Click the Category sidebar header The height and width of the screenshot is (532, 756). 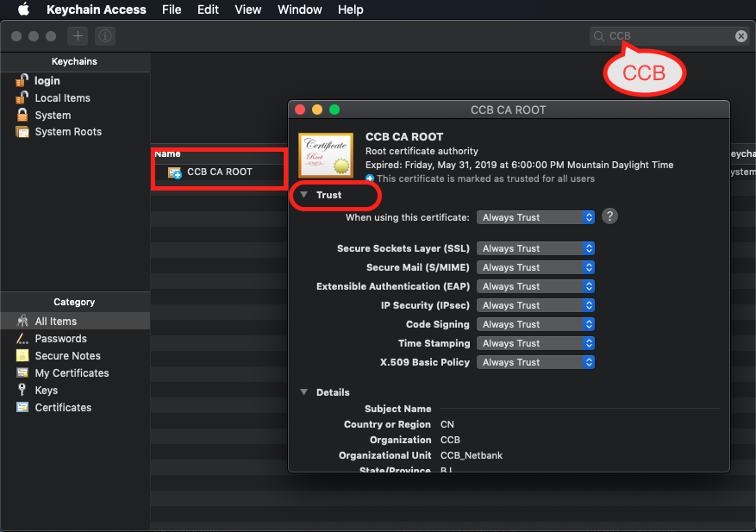coord(74,302)
